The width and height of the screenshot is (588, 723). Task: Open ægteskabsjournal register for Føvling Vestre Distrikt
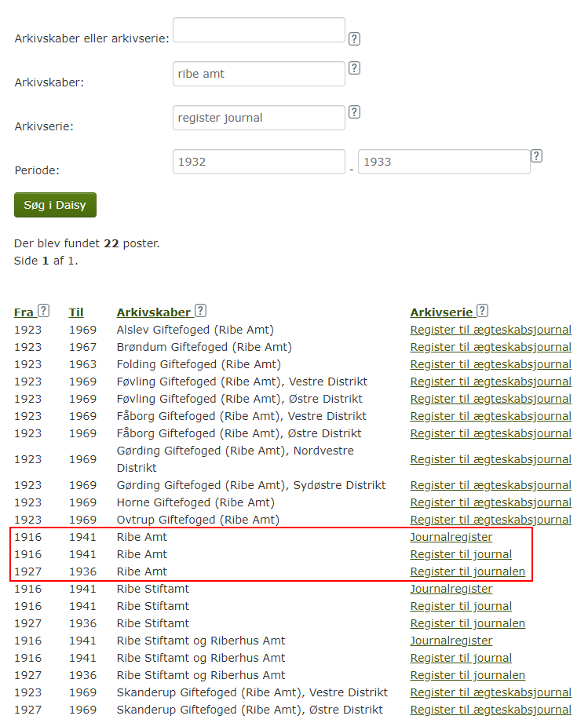[x=491, y=382]
